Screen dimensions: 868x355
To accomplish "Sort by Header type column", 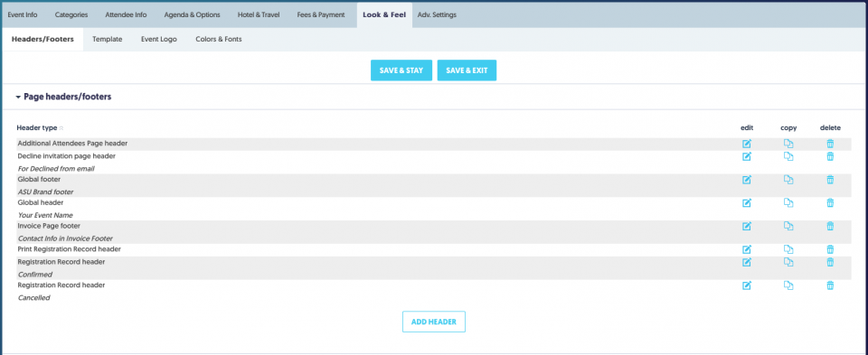I will tap(40, 128).
